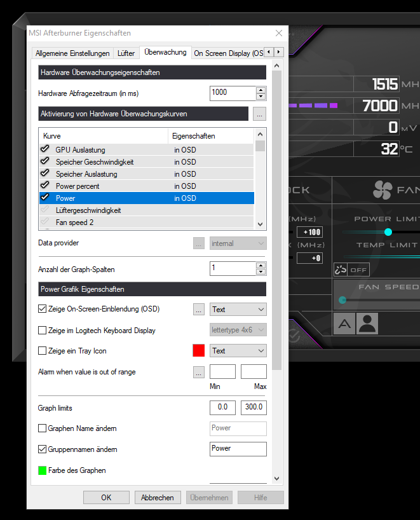Viewport: 420px width, 520px height.
Task: Toggle Zeige On-Screen-Einblendung (OSD) checkbox
Action: [42, 309]
